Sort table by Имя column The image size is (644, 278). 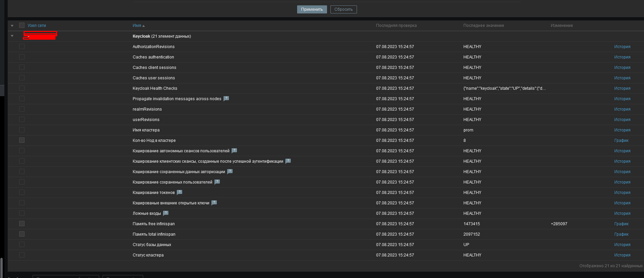(137, 26)
